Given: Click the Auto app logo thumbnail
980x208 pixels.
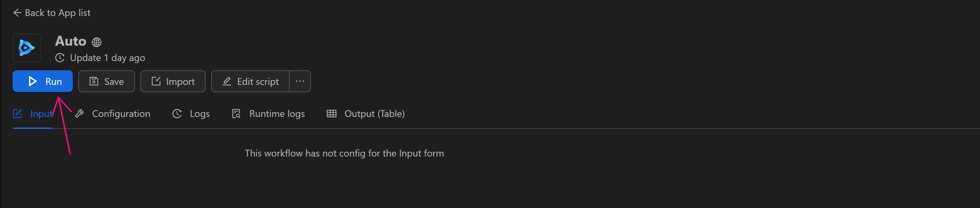Looking at the screenshot, I should 27,48.
